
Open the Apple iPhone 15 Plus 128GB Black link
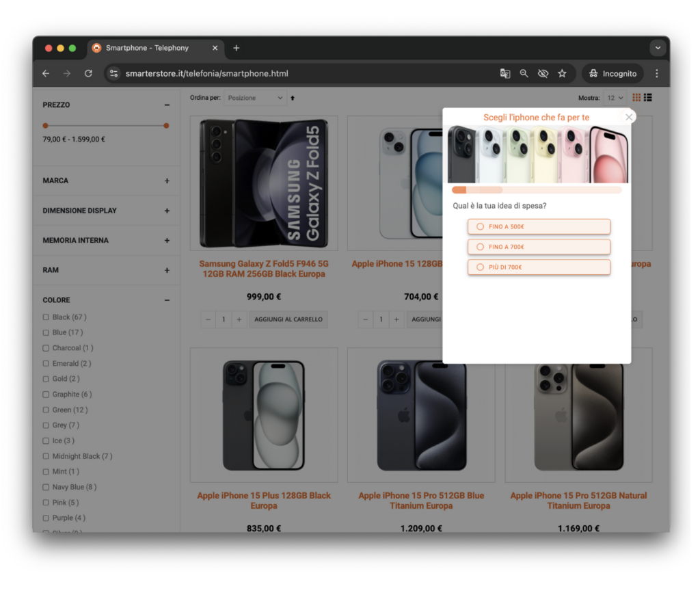pos(263,500)
